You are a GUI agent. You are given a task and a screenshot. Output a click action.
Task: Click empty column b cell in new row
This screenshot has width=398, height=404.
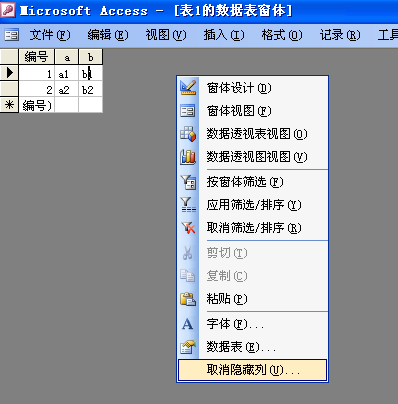tap(91, 105)
